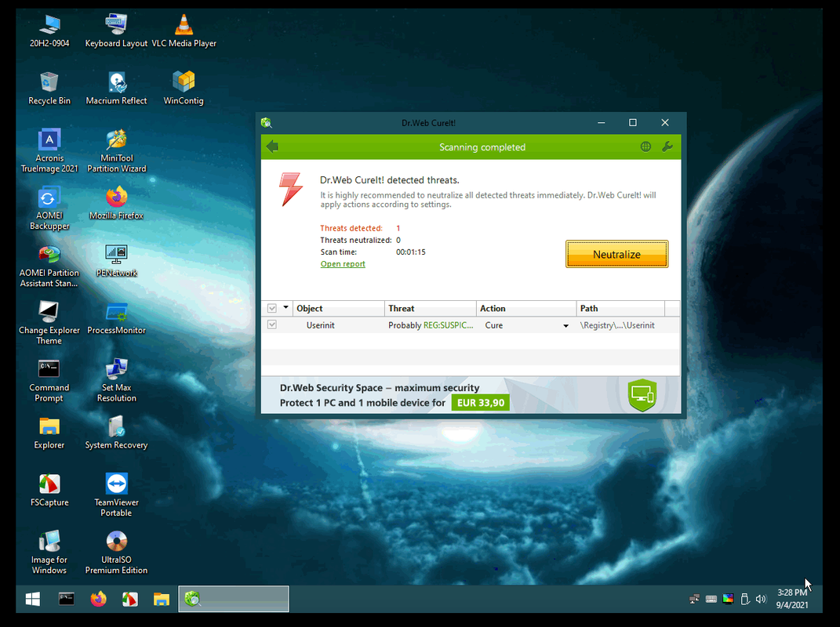Select the Image for Windows icon
This screenshot has height=627, width=840.
click(x=49, y=553)
